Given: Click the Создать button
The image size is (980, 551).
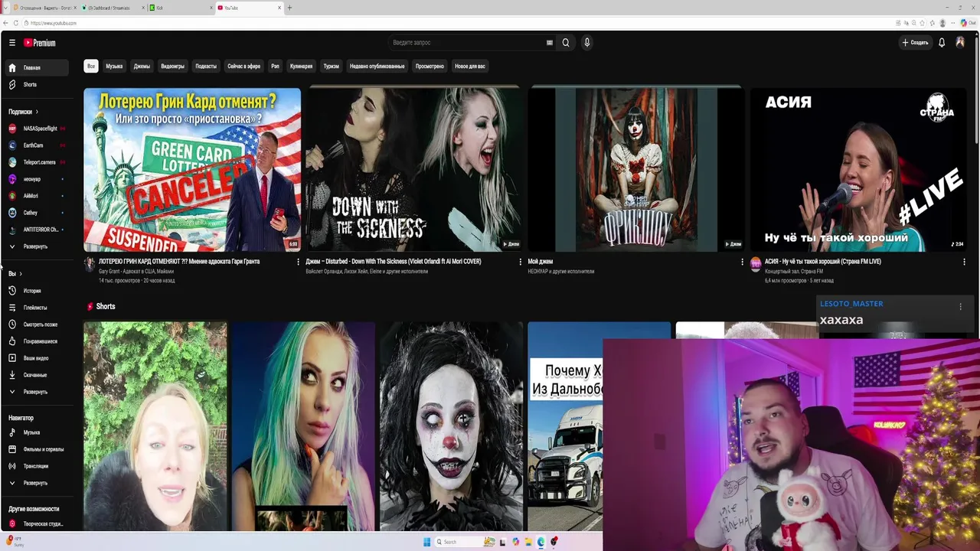Looking at the screenshot, I should [x=915, y=43].
